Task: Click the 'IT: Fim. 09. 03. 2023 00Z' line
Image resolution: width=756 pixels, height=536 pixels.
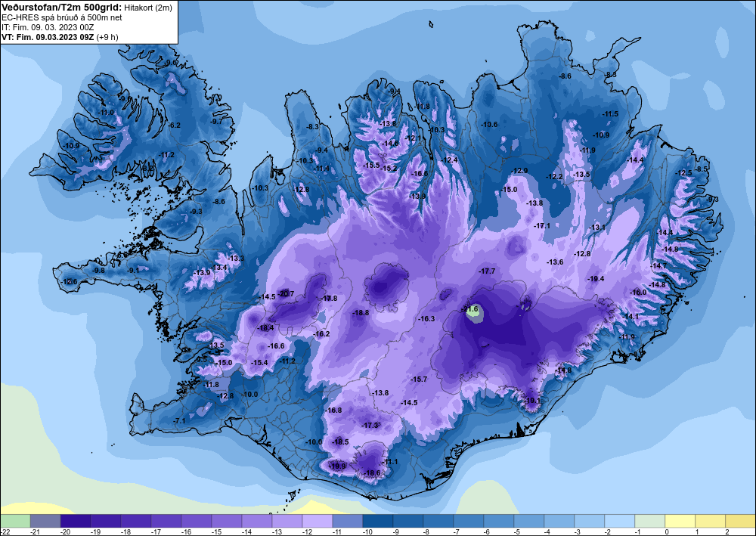Action: pyautogui.click(x=48, y=27)
